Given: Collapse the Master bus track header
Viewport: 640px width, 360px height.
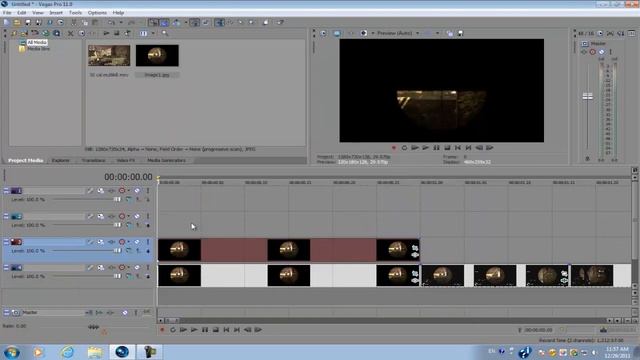Looking at the screenshot, I should point(6,313).
